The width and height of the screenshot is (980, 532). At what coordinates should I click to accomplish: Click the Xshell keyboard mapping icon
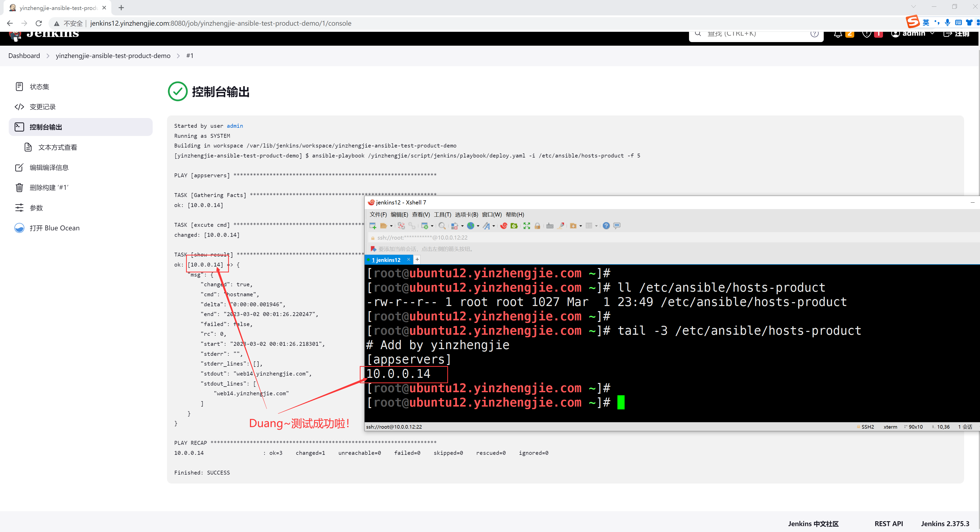[x=550, y=226]
